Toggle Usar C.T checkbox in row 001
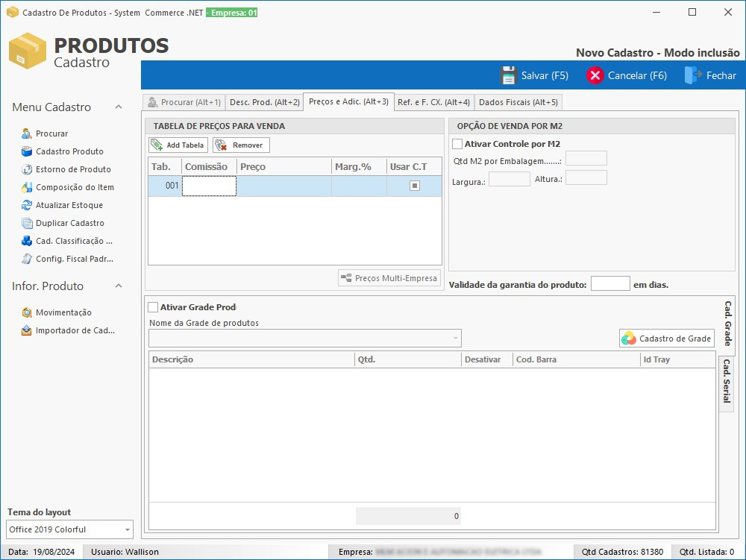This screenshot has width=746, height=560. click(415, 186)
